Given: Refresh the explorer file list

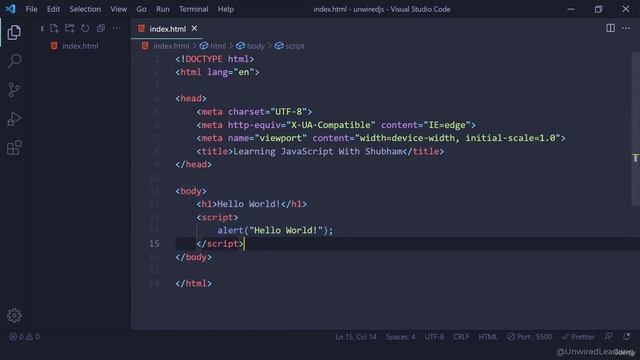Looking at the screenshot, I should [x=85, y=28].
